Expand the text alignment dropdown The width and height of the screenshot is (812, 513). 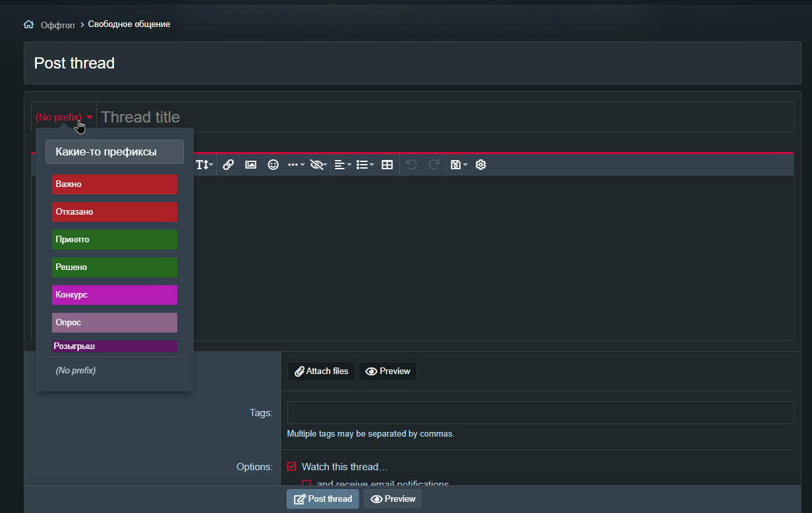click(343, 165)
